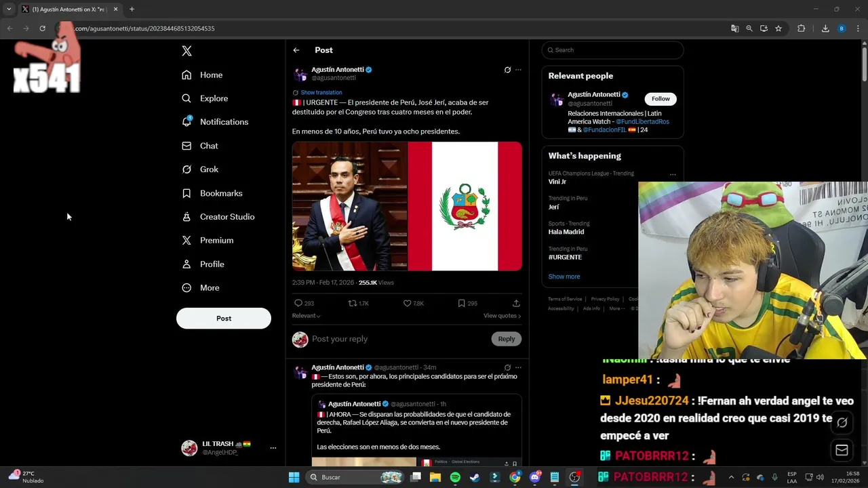Open Premium in the sidebar
Viewport: 868px width, 488px height.
[208, 241]
